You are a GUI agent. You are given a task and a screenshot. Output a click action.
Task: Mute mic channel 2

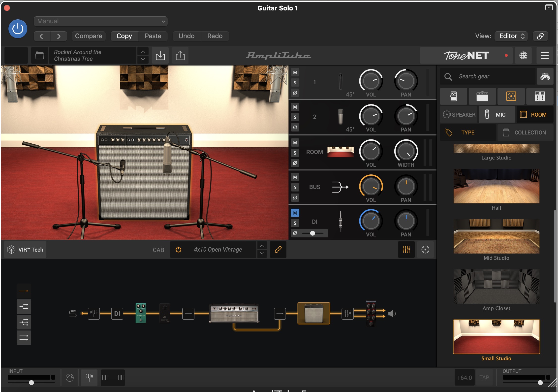click(x=295, y=107)
